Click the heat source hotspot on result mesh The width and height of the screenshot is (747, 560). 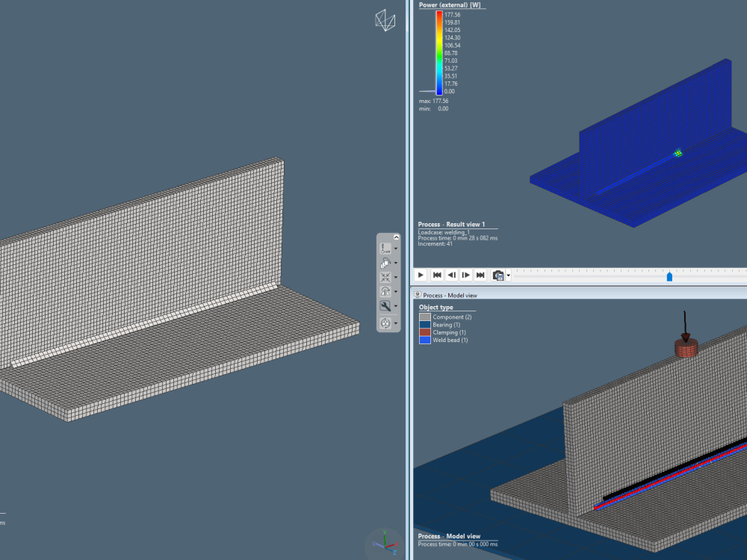coord(678,153)
